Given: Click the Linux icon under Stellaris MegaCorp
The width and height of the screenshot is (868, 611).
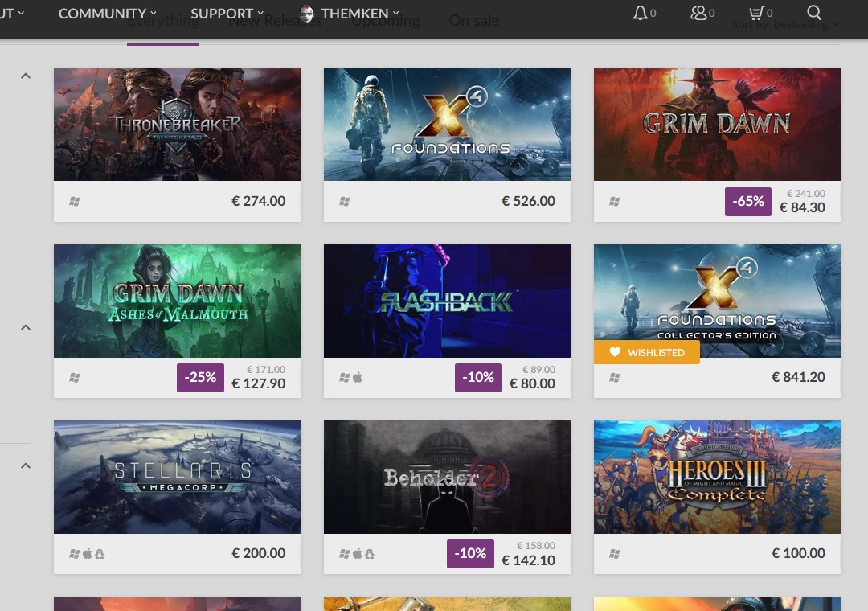Looking at the screenshot, I should [100, 553].
